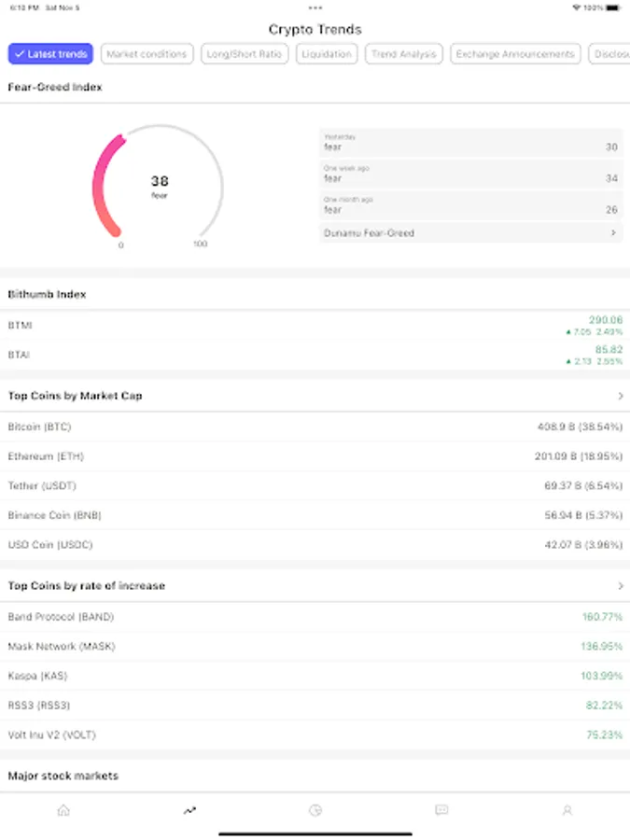Tap the trends chart icon in bottom bar

(189, 810)
